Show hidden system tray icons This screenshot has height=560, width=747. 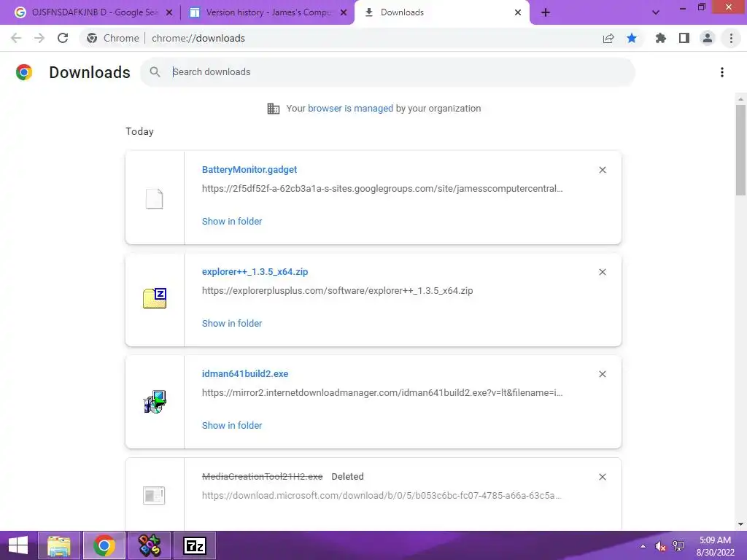coord(643,546)
